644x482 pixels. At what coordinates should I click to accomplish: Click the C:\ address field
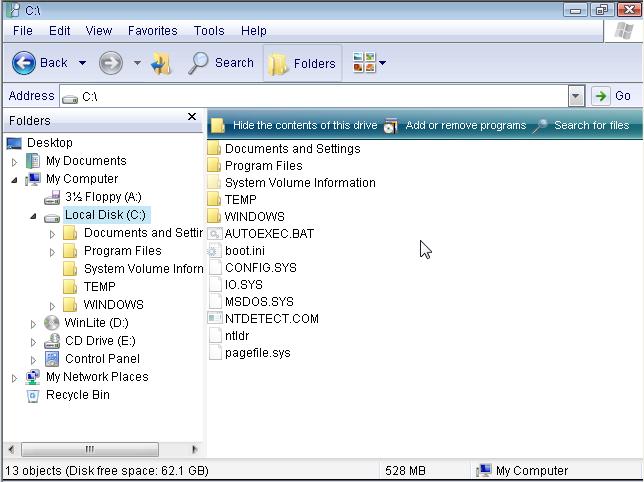tap(314, 96)
